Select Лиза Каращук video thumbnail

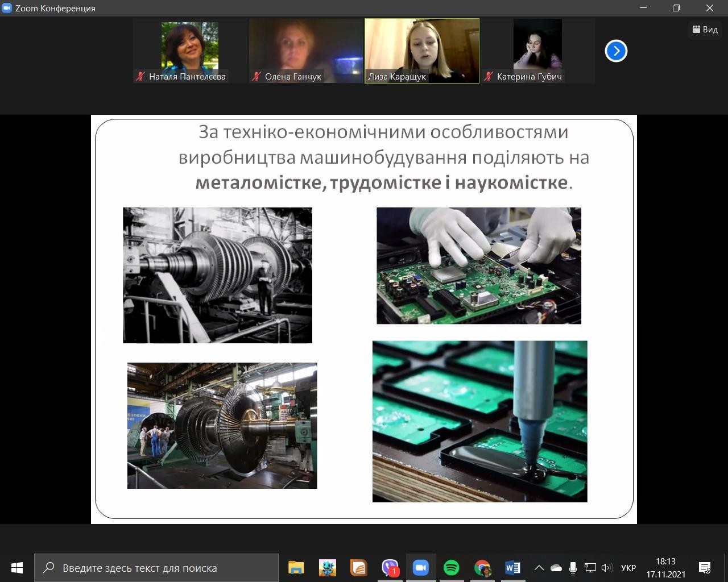422,51
